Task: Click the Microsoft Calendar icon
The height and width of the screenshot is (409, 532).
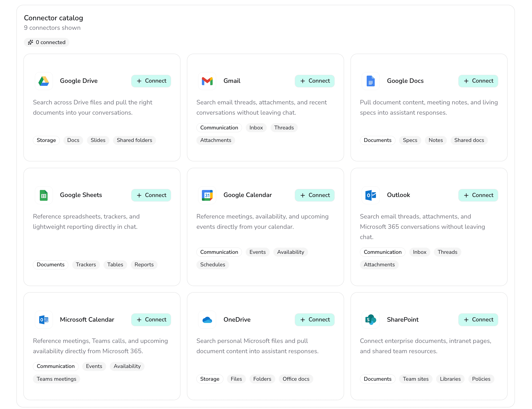Action: point(44,320)
